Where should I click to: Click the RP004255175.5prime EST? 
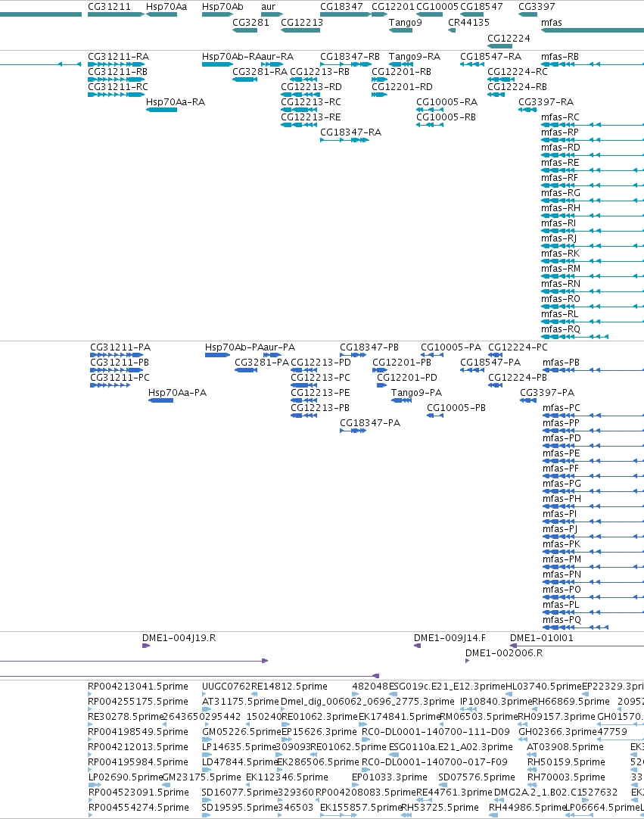pyautogui.click(x=138, y=702)
